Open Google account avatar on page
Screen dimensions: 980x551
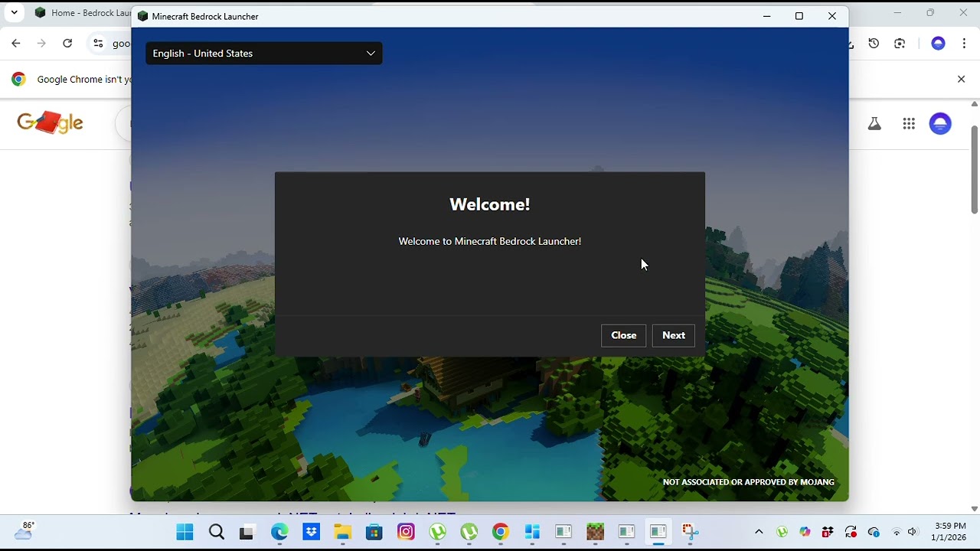tap(940, 123)
